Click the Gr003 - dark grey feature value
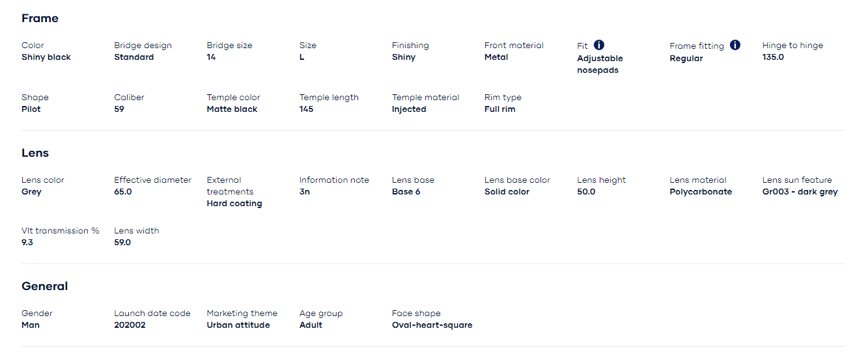This screenshot has width=868, height=359. tap(800, 192)
